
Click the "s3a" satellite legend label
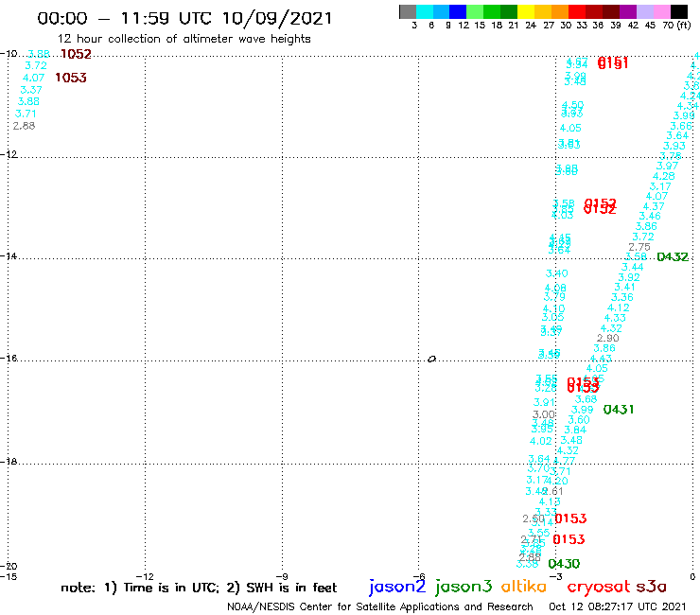651,587
